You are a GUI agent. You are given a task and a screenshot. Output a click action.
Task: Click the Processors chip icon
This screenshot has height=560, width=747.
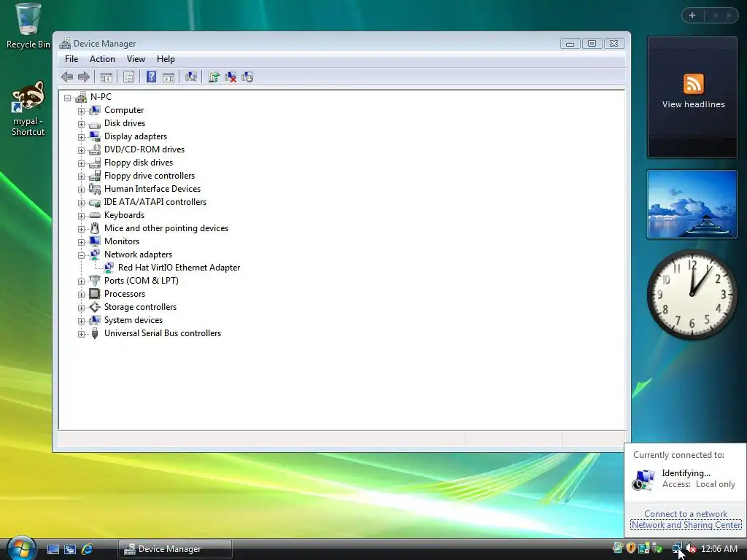95,294
